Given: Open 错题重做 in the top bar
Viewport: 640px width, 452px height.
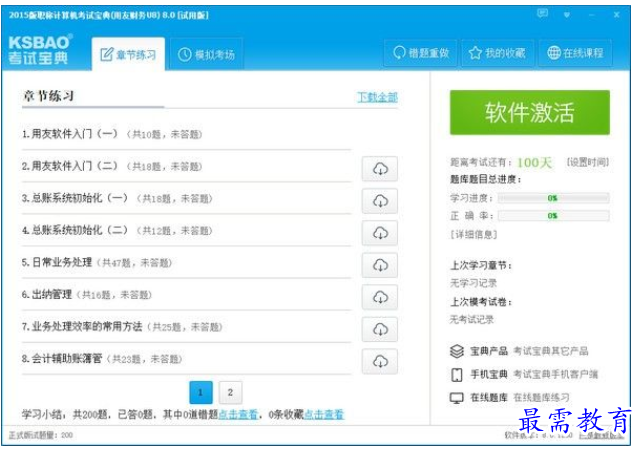Looking at the screenshot, I should pyautogui.click(x=421, y=53).
